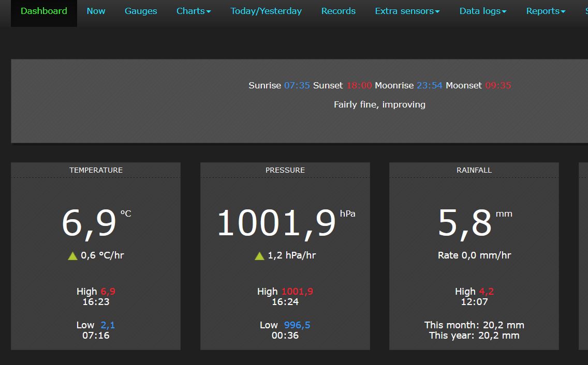Switch to the Now page
The image size is (588, 365).
[x=96, y=11]
